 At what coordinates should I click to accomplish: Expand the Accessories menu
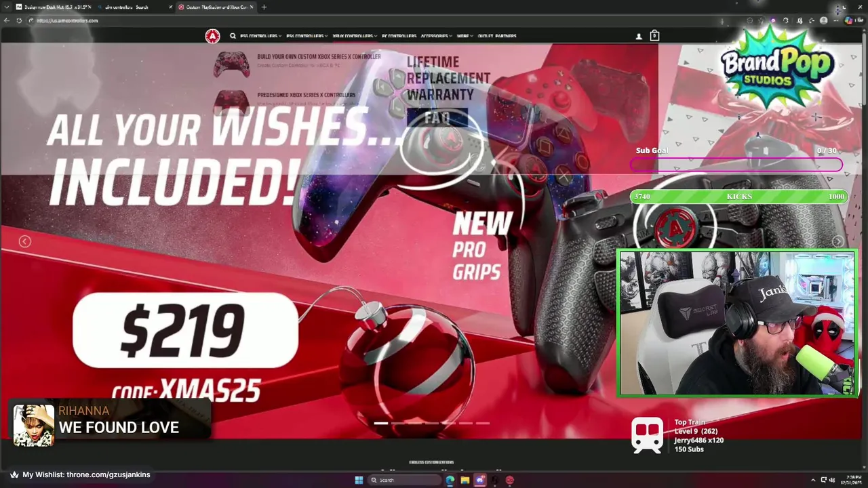pos(437,36)
